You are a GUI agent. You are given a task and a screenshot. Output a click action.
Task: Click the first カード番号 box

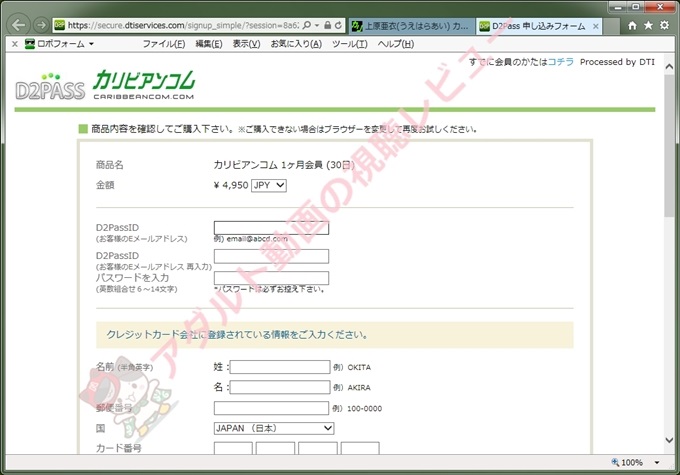tap(233, 448)
